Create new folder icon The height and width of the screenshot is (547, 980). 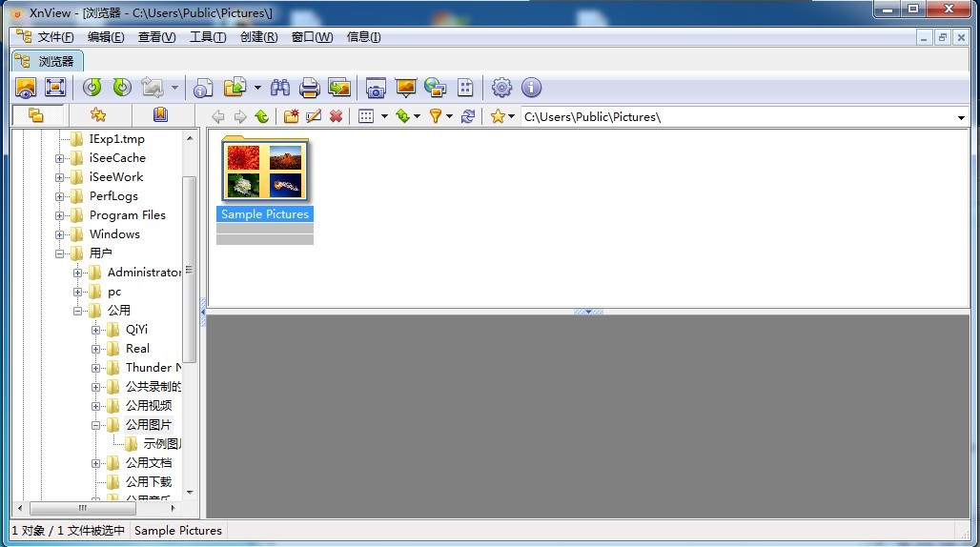click(x=292, y=116)
